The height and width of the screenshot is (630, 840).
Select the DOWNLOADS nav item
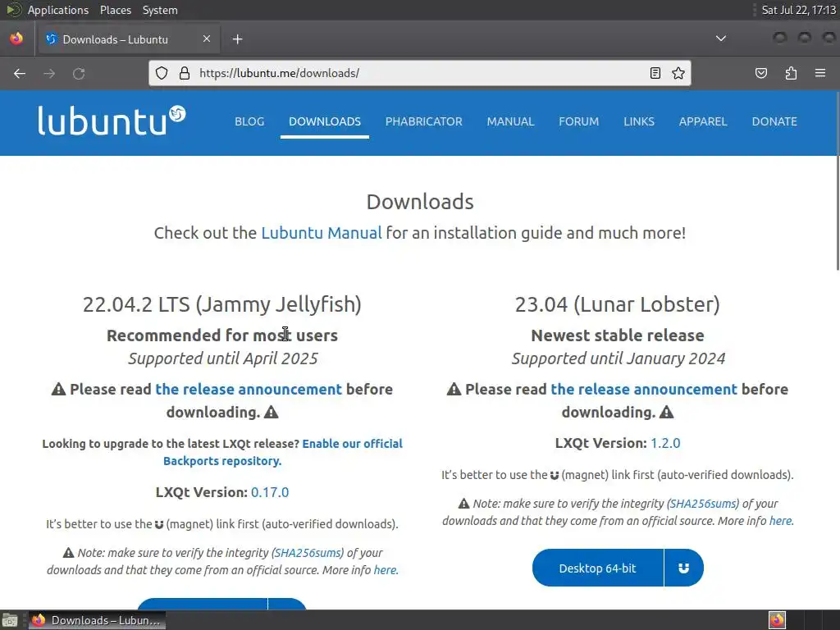(x=325, y=121)
